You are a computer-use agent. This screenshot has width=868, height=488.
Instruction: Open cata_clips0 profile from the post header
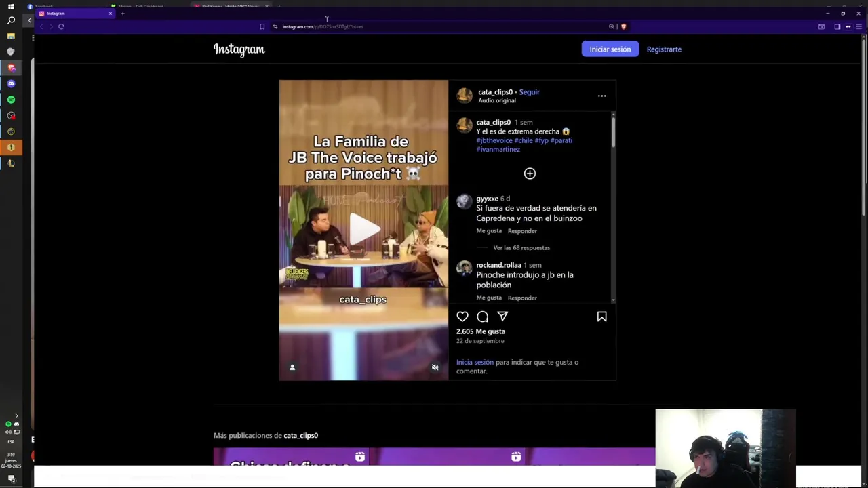tap(495, 92)
